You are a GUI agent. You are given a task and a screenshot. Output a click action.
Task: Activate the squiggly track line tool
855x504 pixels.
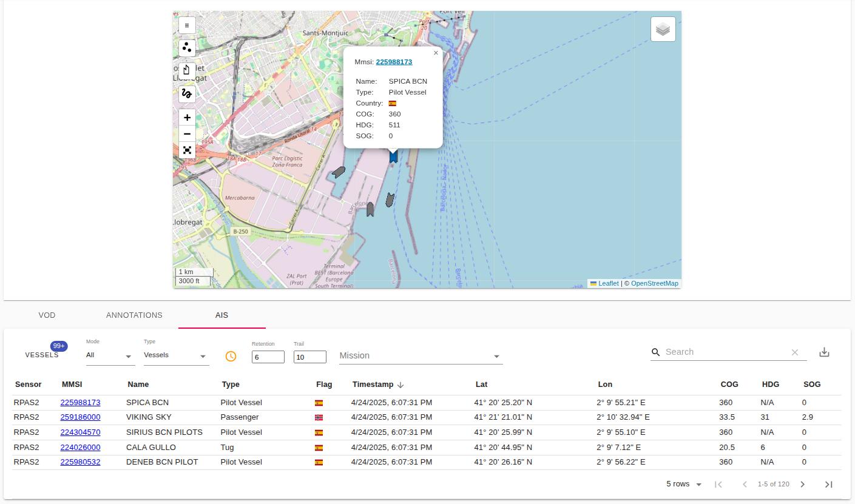tap(187, 93)
